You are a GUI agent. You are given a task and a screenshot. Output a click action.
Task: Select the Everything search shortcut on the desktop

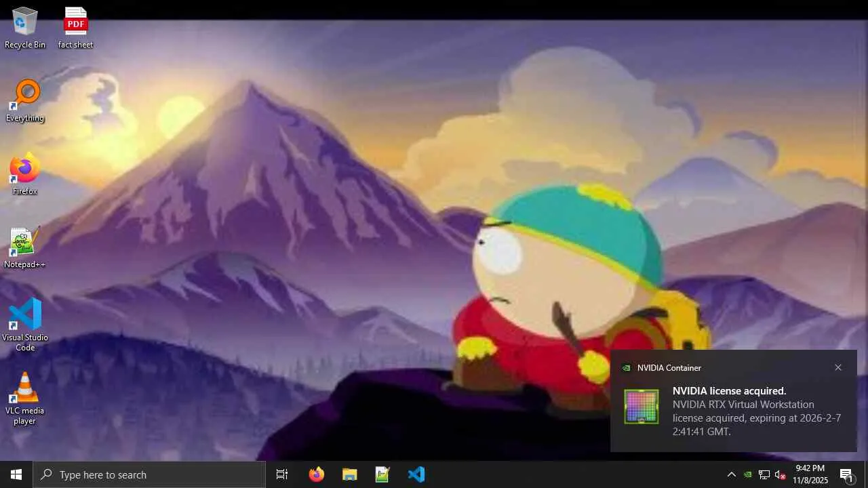25,102
